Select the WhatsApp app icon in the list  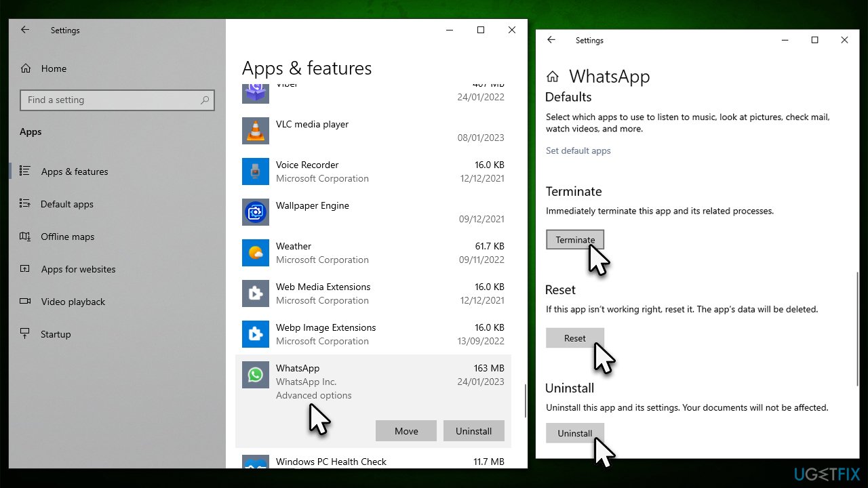click(x=256, y=375)
